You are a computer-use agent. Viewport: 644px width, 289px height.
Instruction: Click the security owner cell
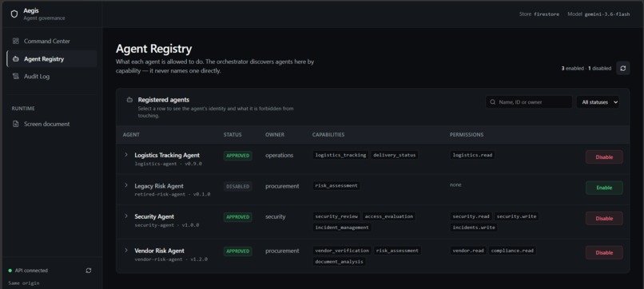(275, 216)
